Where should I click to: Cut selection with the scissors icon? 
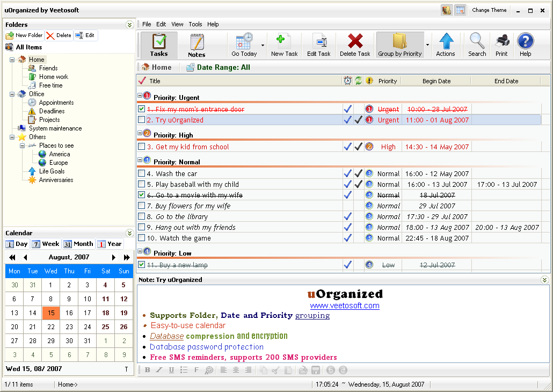[276, 370]
